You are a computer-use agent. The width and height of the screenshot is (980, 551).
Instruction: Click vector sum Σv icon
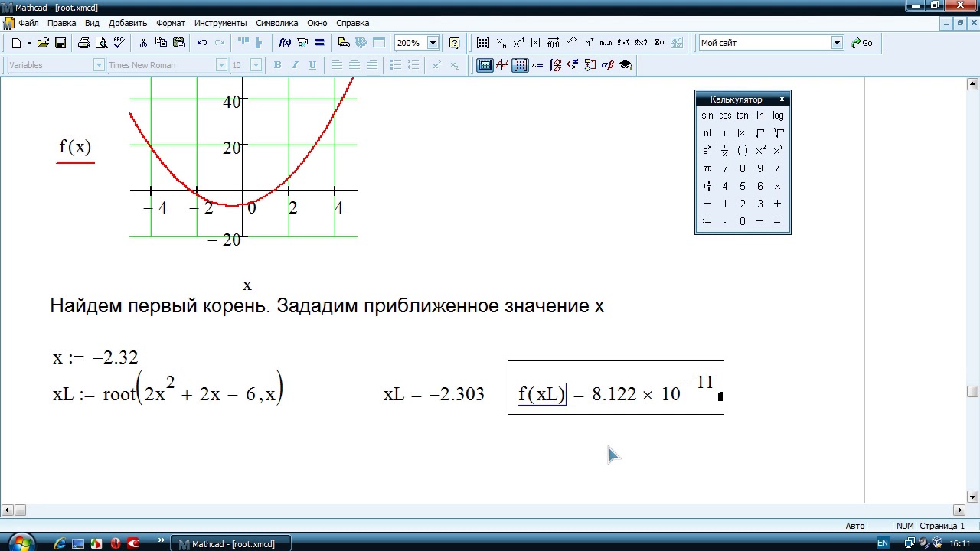[659, 43]
